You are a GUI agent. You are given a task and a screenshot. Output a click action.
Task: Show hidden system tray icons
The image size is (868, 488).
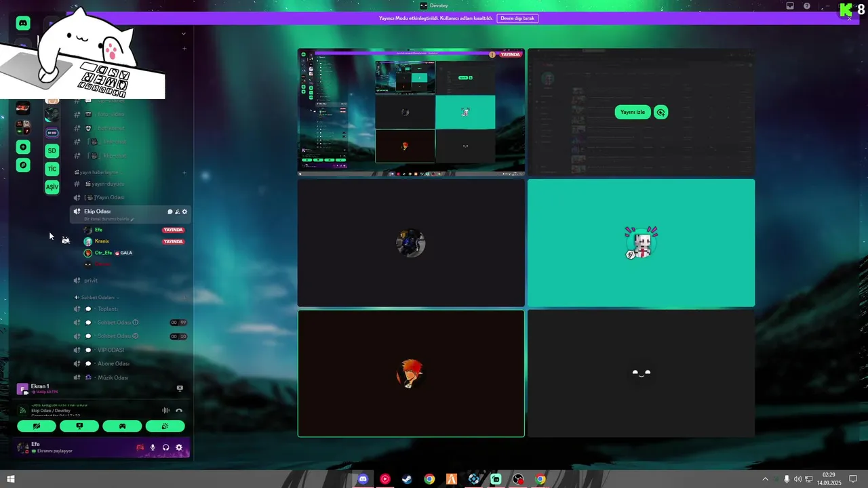766,479
